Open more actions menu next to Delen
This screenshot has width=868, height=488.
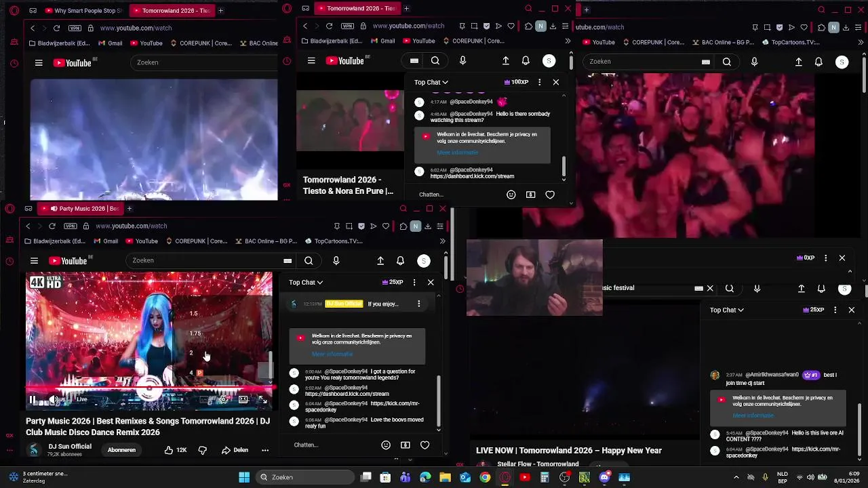[265, 450]
